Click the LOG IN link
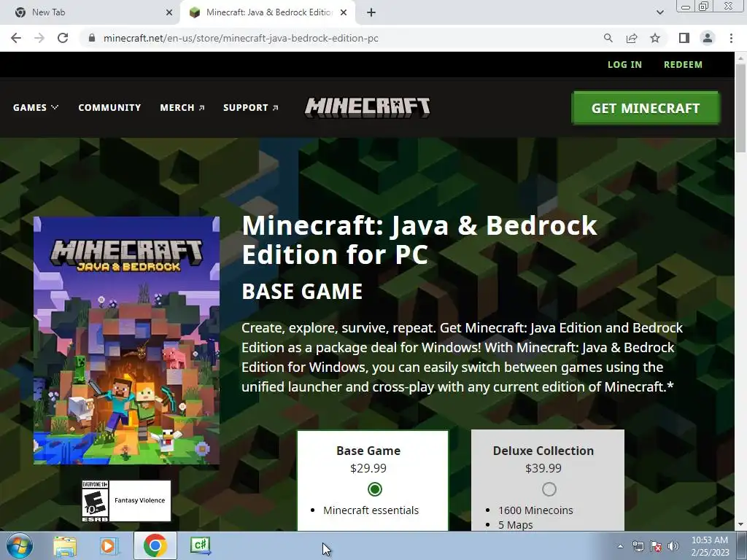The width and height of the screenshot is (747, 560). 624,64
